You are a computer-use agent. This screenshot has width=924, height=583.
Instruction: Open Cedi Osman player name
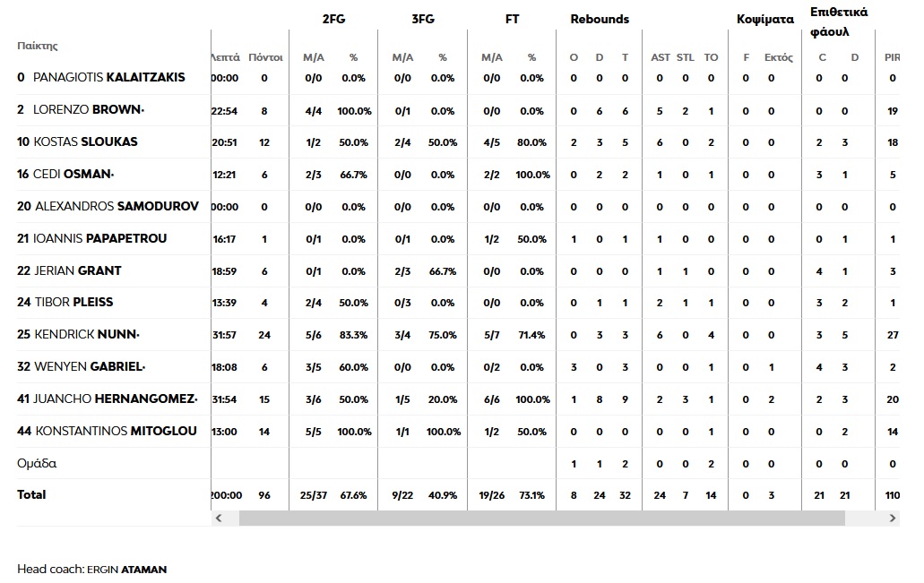72,174
